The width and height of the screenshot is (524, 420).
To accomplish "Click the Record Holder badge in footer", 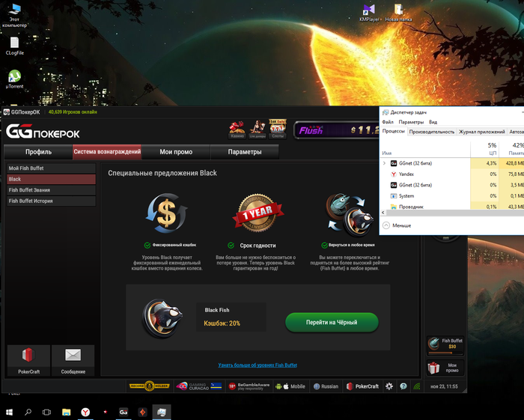I will [150, 386].
